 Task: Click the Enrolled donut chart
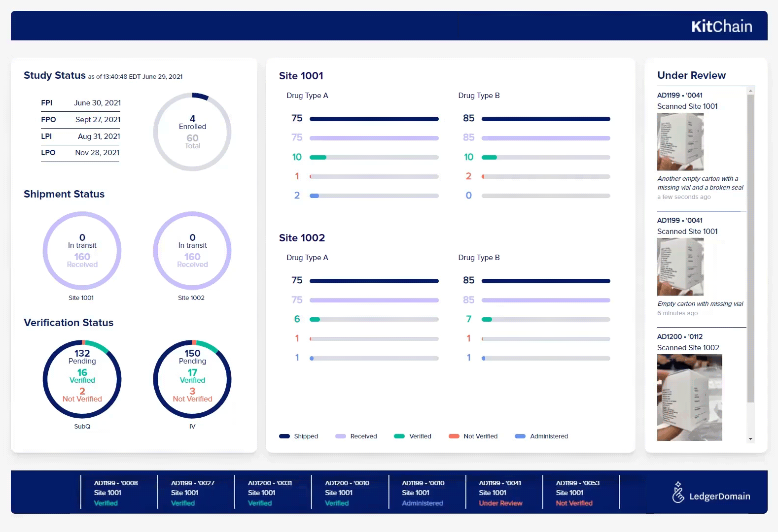(x=192, y=132)
